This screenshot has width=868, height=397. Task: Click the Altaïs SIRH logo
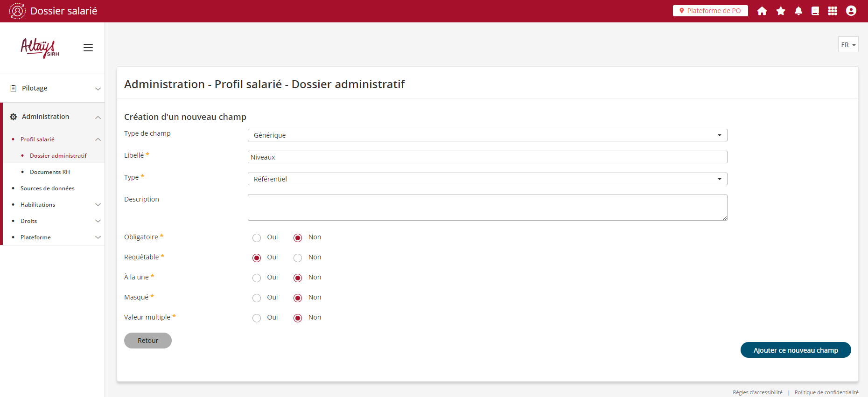40,48
